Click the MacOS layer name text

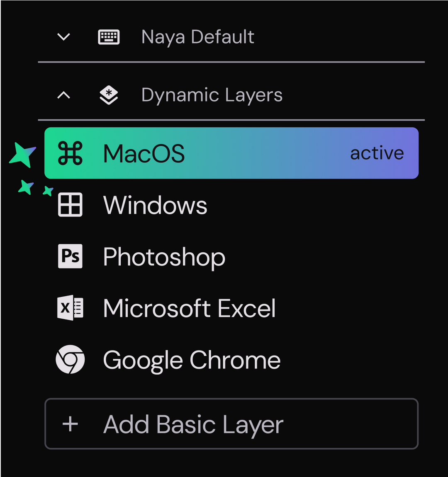point(144,154)
